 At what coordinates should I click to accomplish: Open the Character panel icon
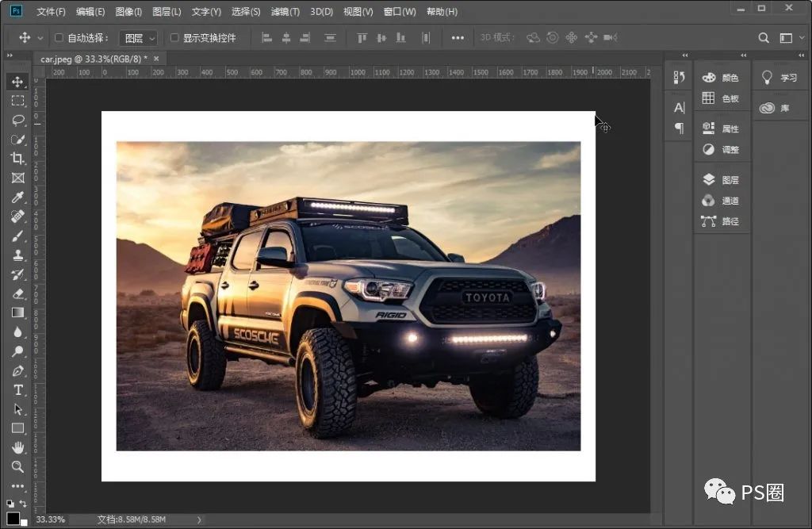click(x=679, y=107)
